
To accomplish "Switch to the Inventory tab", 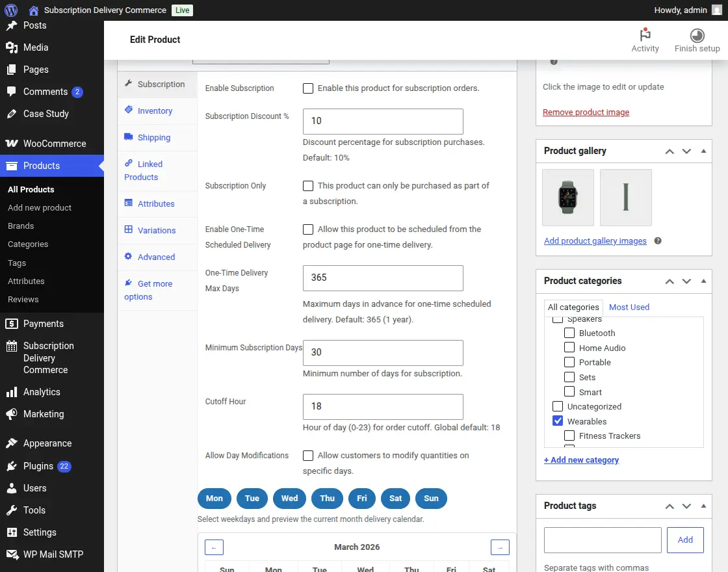I will [x=155, y=111].
